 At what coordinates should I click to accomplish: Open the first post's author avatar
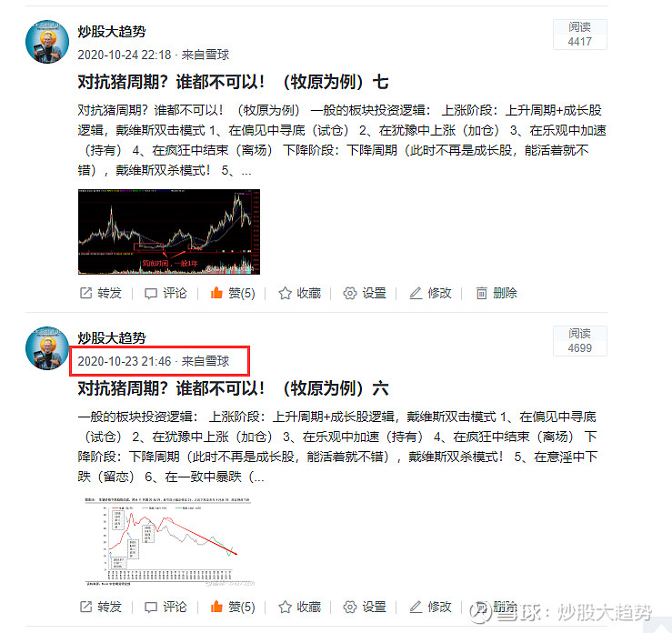click(47, 42)
